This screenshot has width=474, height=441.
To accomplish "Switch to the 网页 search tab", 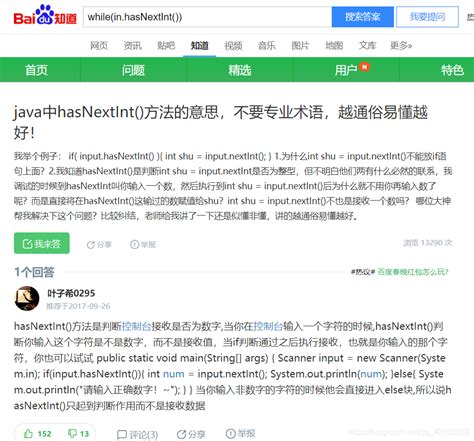I will (99, 45).
